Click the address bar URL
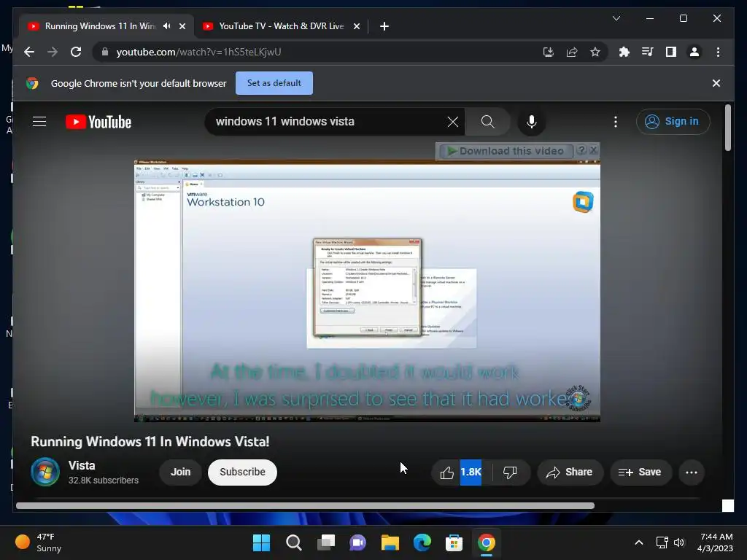747x560 pixels. tap(198, 52)
